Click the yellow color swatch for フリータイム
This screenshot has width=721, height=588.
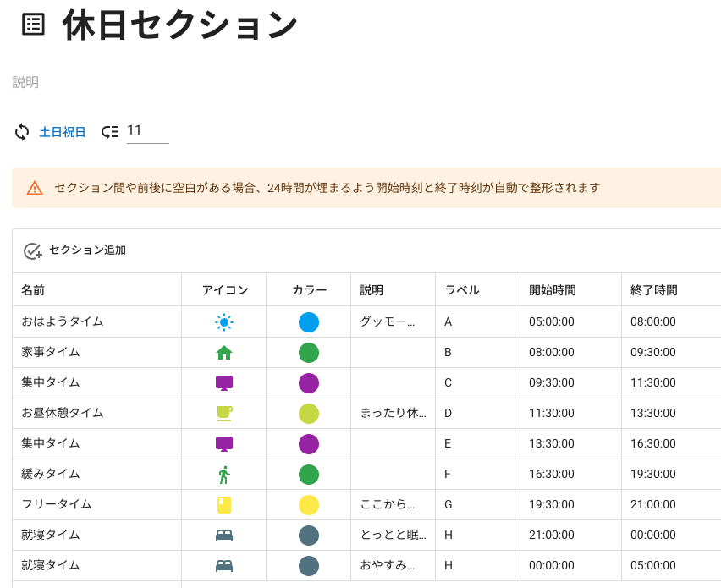(309, 505)
